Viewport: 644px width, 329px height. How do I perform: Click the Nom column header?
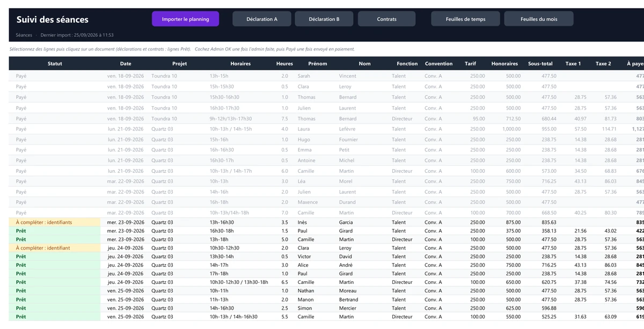(364, 63)
